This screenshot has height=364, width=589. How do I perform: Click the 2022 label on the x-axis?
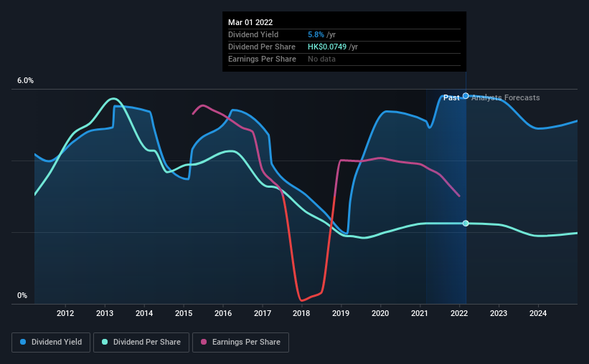459,313
